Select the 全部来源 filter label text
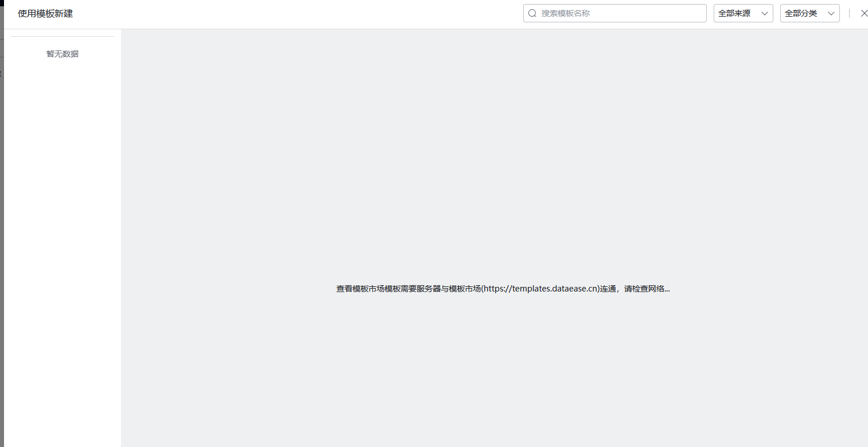The width and height of the screenshot is (868, 447). pos(736,13)
